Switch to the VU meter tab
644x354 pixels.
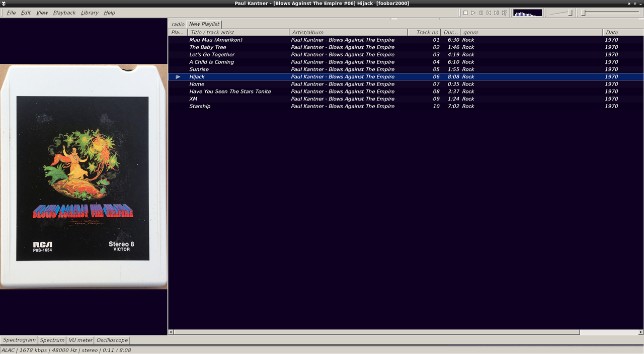pos(80,340)
